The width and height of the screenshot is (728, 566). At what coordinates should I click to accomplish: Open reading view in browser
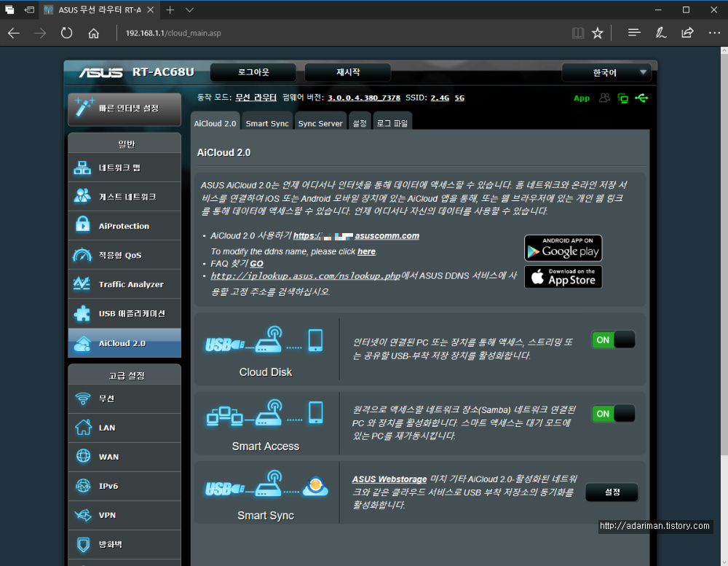click(x=577, y=33)
